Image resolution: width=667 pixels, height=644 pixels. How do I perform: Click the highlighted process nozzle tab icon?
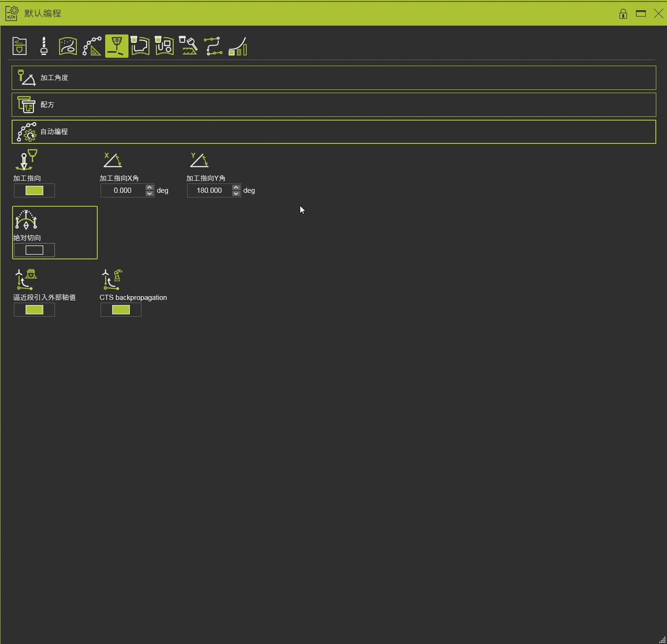click(x=116, y=46)
